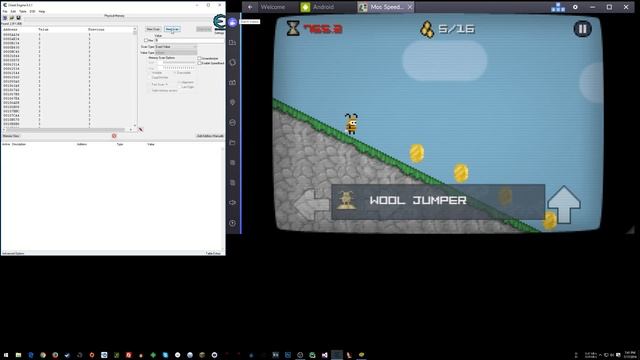Click the Next Scan button
This screenshot has width=640, height=360.
coord(172,29)
